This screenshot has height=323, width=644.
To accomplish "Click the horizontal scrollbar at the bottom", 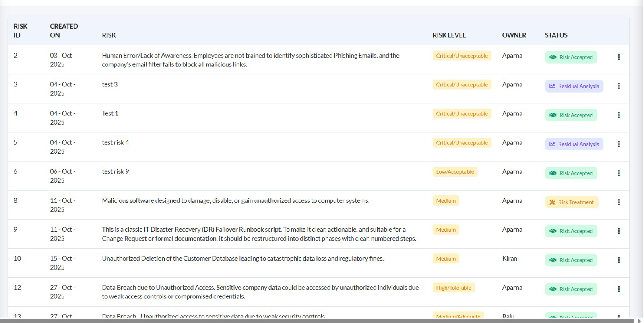I will pyautogui.click(x=317, y=321).
